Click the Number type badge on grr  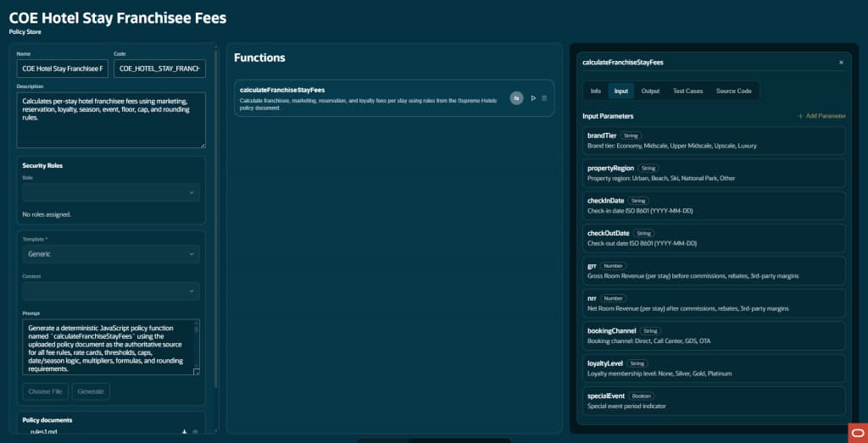pyautogui.click(x=613, y=265)
